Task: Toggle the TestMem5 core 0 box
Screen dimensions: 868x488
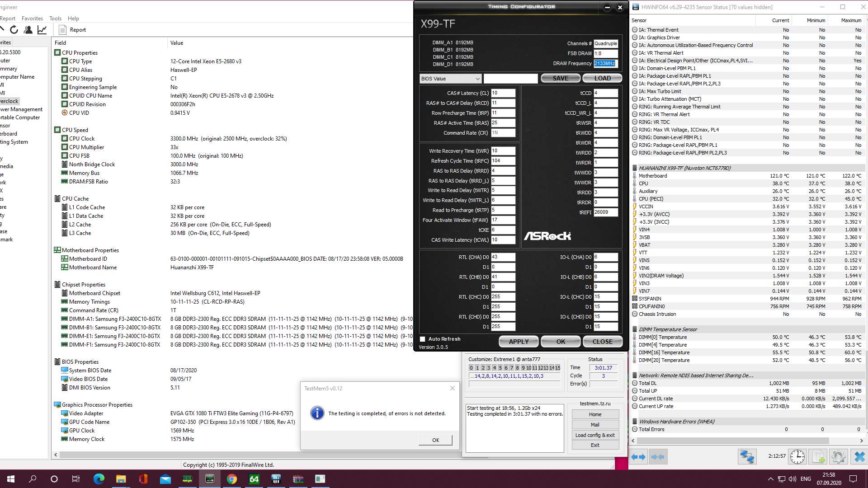Action: point(472,368)
